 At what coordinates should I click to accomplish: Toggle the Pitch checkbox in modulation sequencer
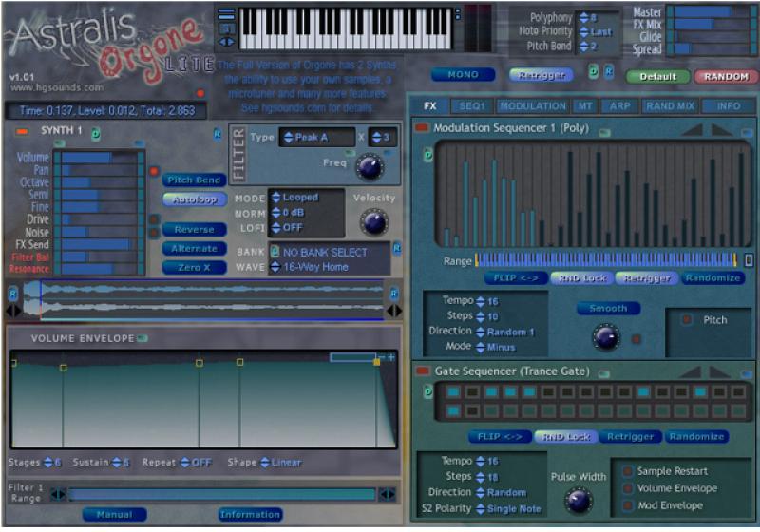tap(686, 320)
